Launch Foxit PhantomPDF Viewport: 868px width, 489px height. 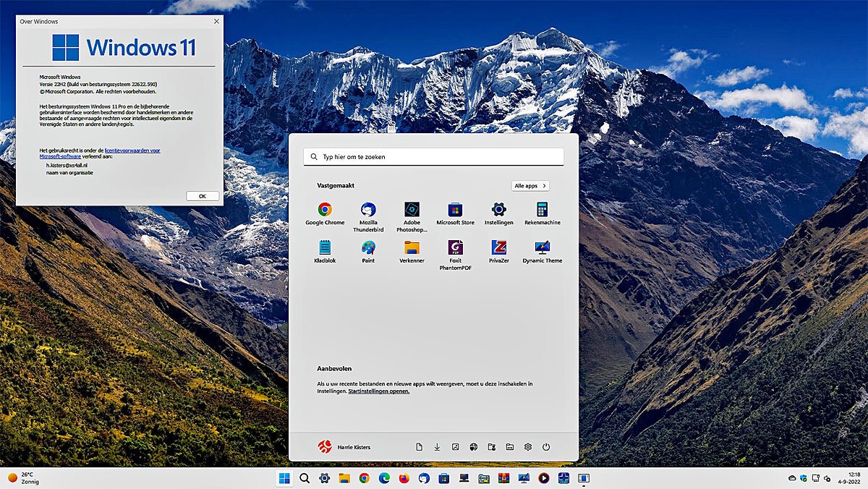[456, 255]
